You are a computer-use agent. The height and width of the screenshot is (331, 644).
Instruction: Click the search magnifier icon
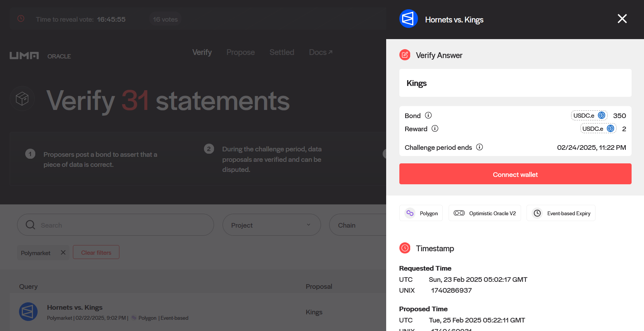[x=30, y=225]
